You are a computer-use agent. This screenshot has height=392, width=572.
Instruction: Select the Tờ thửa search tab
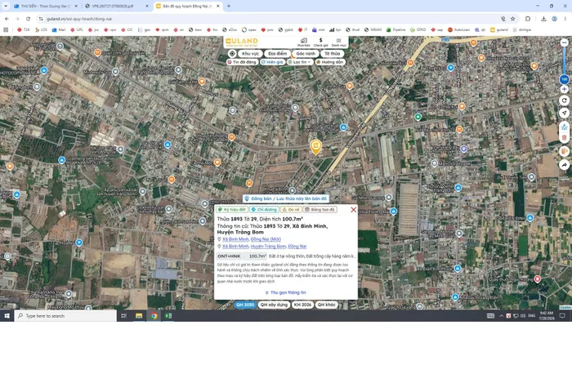pos(333,54)
